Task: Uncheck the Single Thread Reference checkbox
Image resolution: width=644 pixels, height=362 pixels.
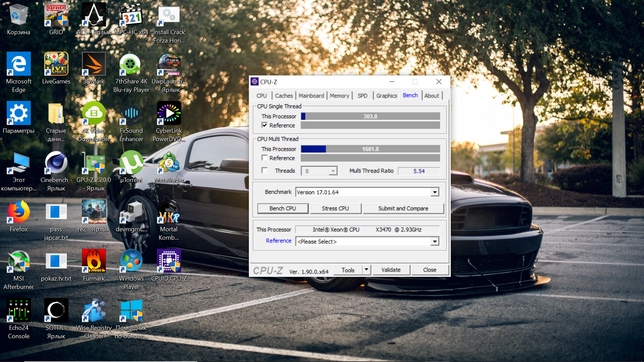Action: (x=265, y=125)
